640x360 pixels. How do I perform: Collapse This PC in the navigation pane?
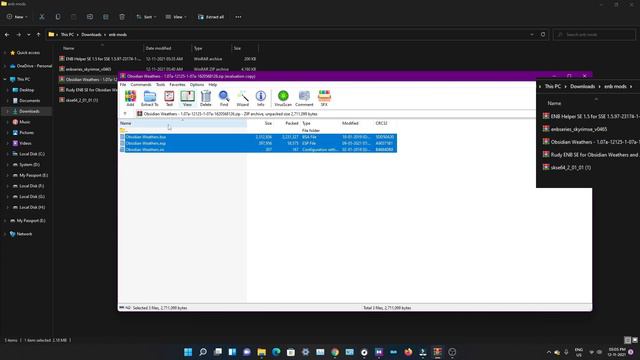point(5,79)
